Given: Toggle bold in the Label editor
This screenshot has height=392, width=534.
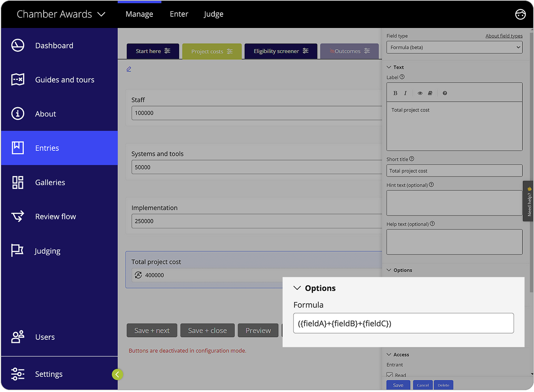Looking at the screenshot, I should pyautogui.click(x=395, y=93).
